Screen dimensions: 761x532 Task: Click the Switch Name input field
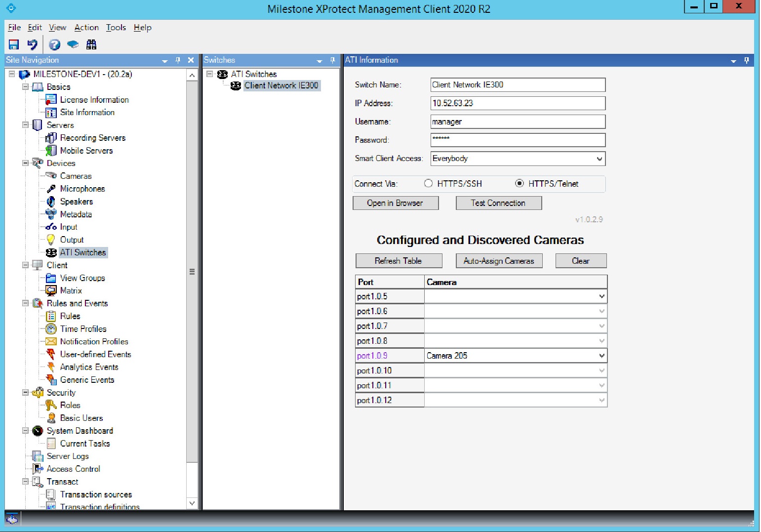518,85
